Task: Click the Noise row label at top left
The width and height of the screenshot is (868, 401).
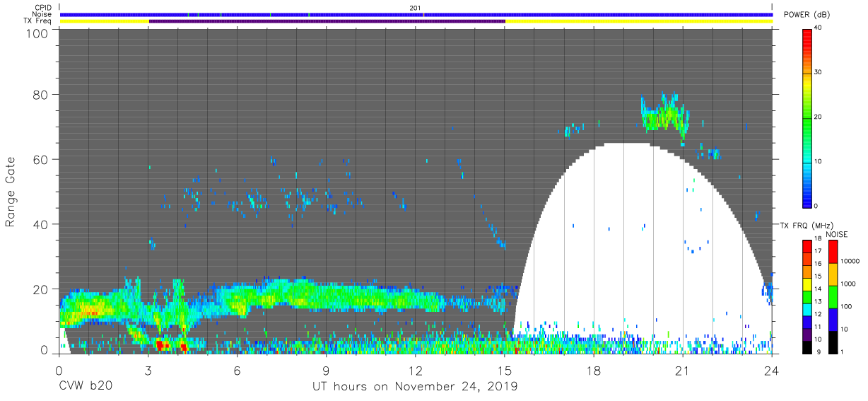Action: click(42, 14)
